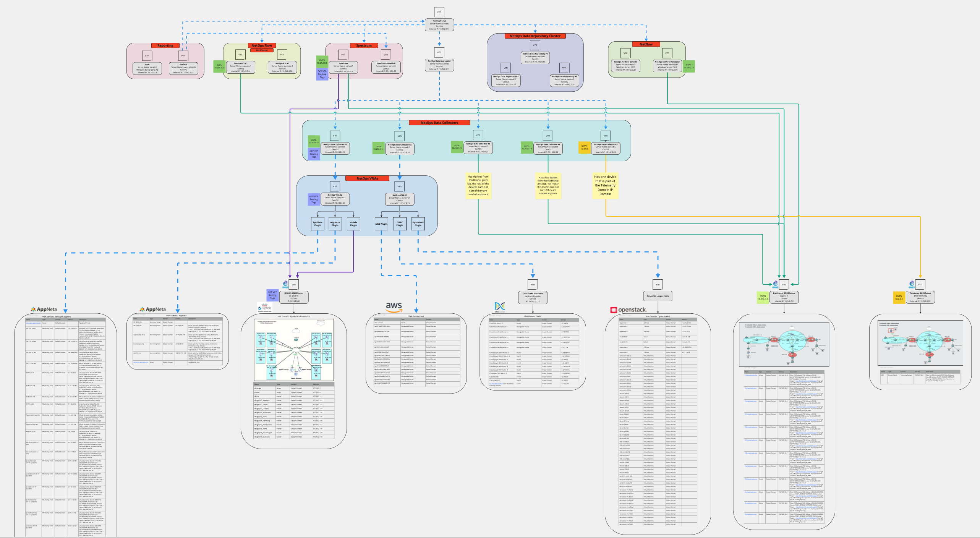Click the GNS3 logo beside SDWAN GNS3 Server
Image resolution: width=980 pixels, height=538 pixels.
click(x=285, y=285)
